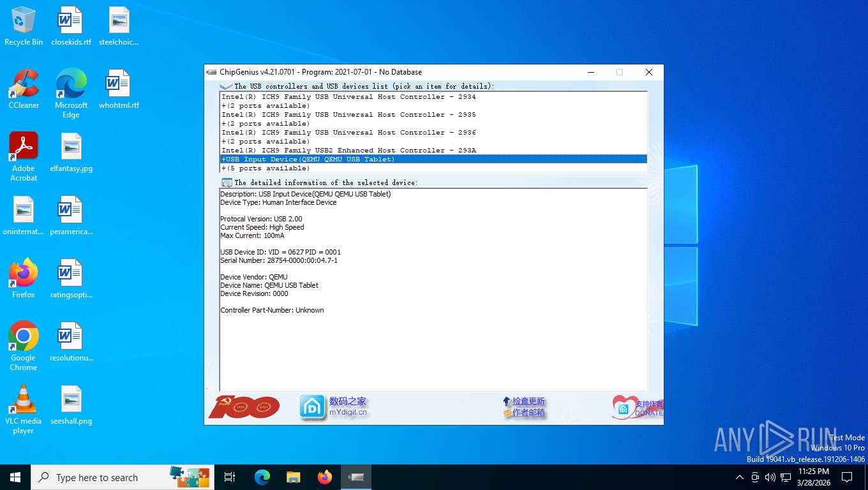The image size is (868, 490).
Task: Click the 'Device Vendor: QEMU' line
Action: [x=254, y=277]
